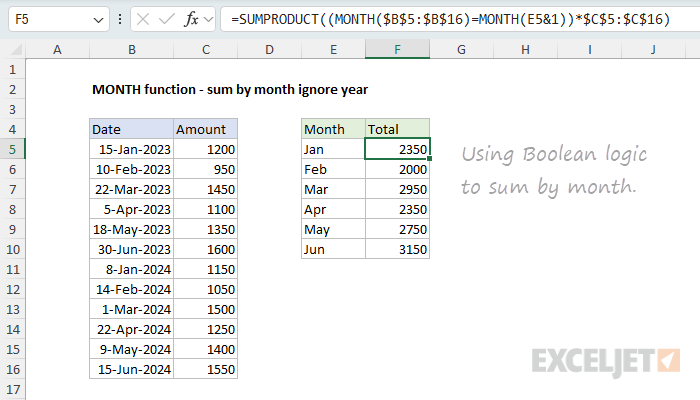Select column J header
This screenshot has width=700, height=400.
point(653,50)
